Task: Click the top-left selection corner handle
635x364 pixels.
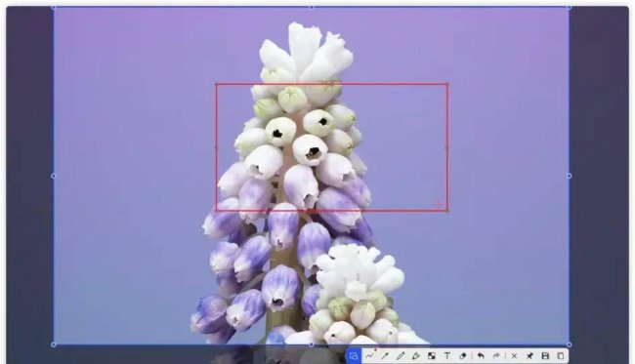Action: (x=54, y=7)
